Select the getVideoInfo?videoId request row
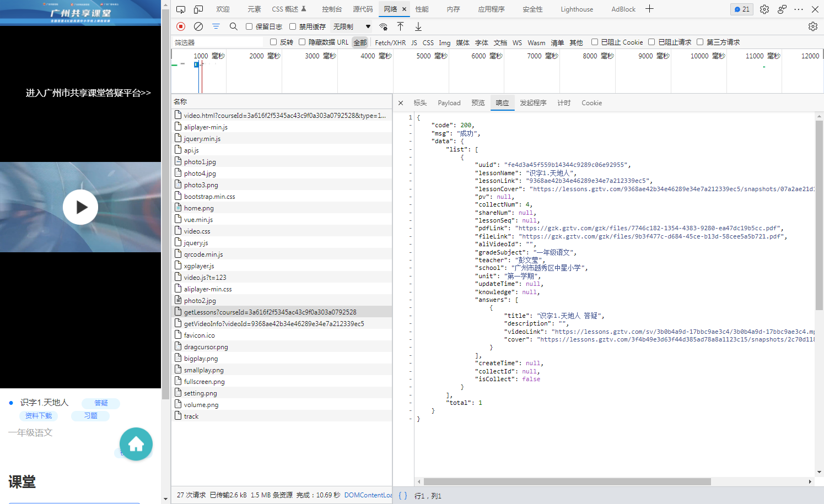824x504 pixels. click(282, 323)
